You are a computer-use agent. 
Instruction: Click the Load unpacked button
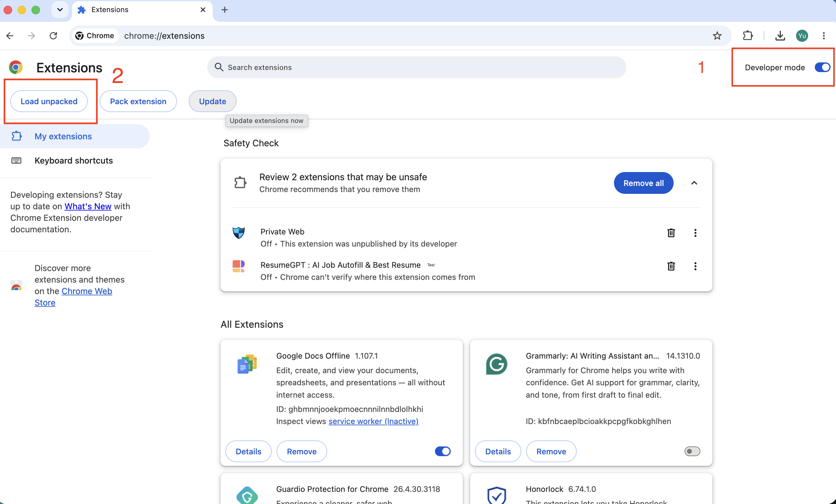[x=49, y=101]
